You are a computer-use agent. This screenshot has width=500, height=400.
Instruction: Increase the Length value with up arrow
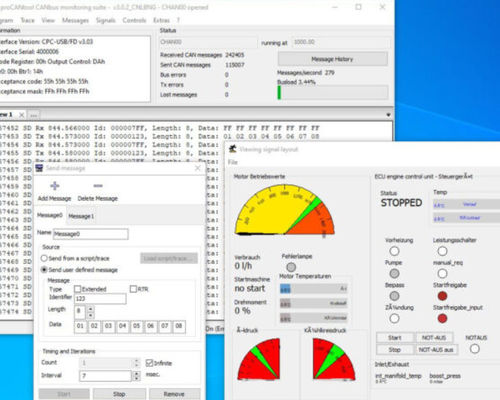(90, 309)
